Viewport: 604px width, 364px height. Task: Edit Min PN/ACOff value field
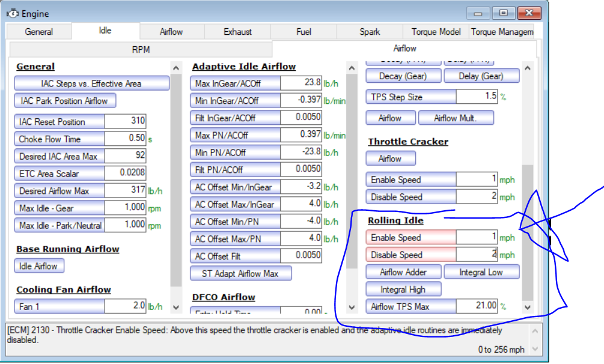pyautogui.click(x=301, y=152)
